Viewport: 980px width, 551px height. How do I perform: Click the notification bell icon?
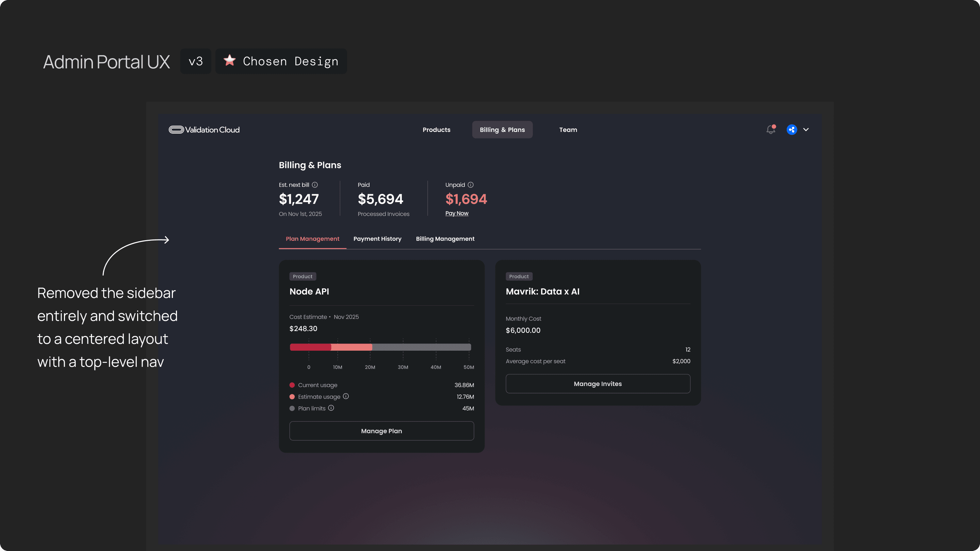click(x=770, y=130)
